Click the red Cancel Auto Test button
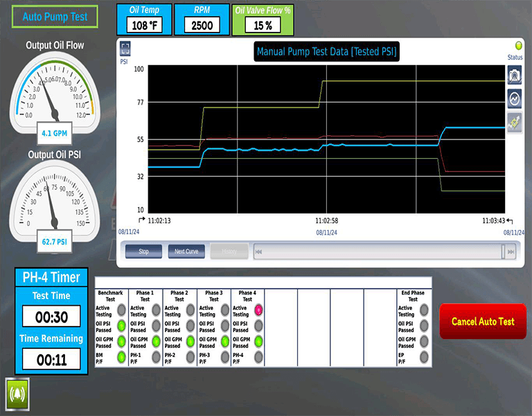Viewport: 532px width, 416px height. click(x=483, y=321)
